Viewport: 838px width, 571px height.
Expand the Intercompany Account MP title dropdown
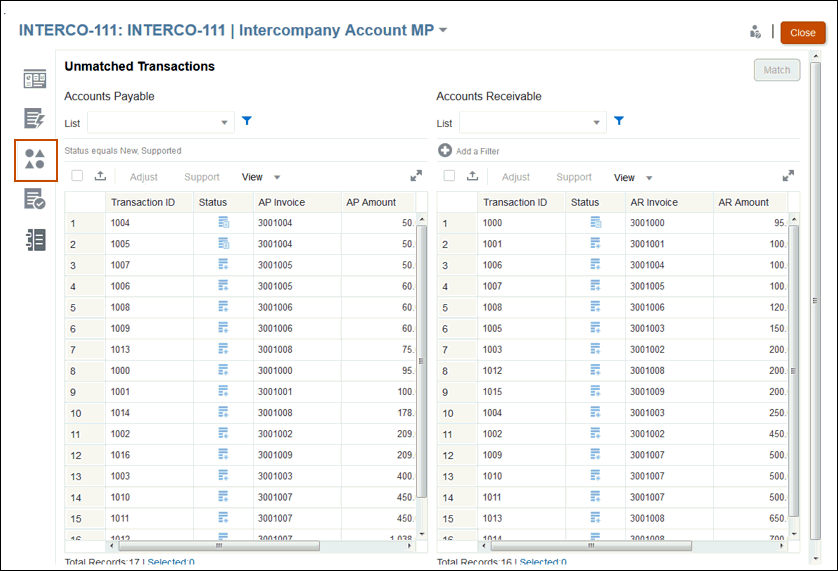443,31
